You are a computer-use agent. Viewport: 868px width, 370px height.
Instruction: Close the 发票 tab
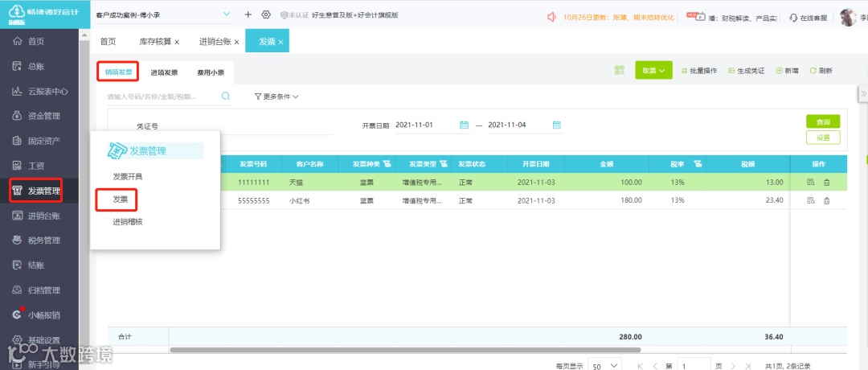pyautogui.click(x=280, y=42)
